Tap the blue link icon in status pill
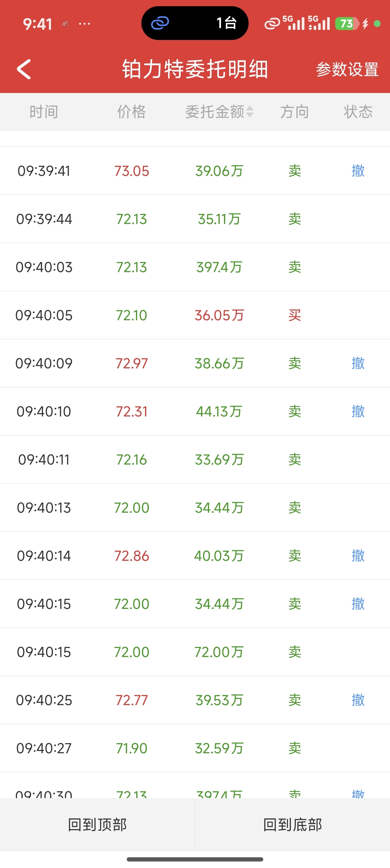The height and width of the screenshot is (868, 390). click(x=160, y=23)
